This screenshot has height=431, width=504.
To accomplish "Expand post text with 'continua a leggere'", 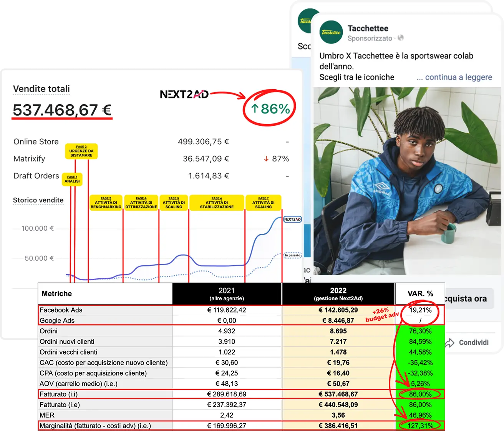I will [454, 77].
